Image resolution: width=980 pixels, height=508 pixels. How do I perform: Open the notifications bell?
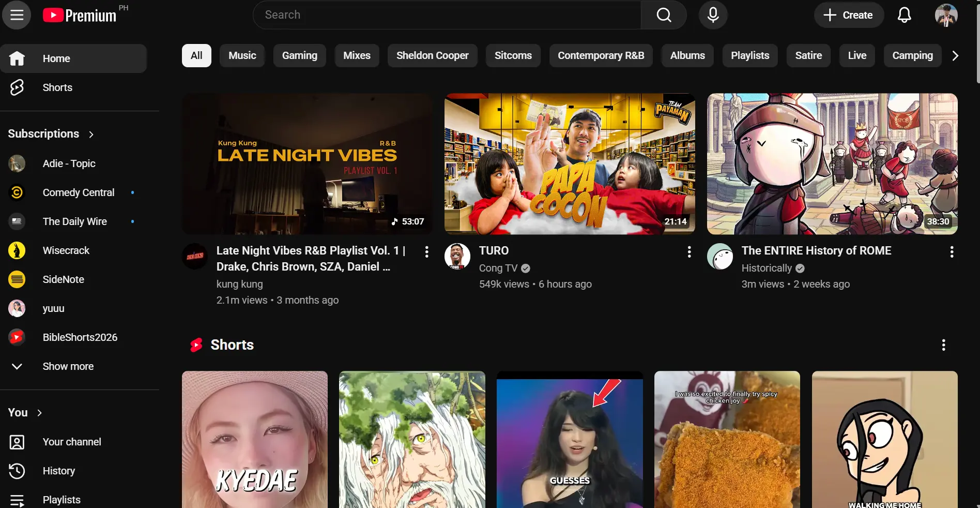(904, 15)
